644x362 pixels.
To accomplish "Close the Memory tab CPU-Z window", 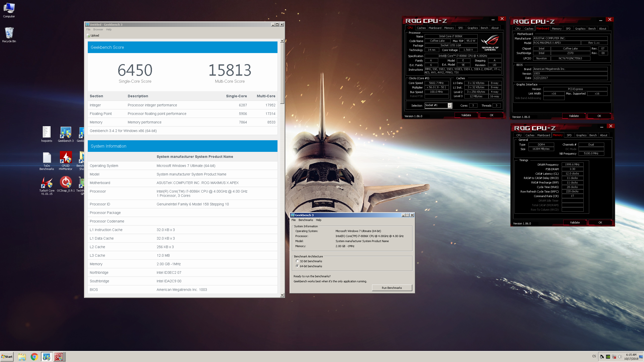I will coord(611,126).
